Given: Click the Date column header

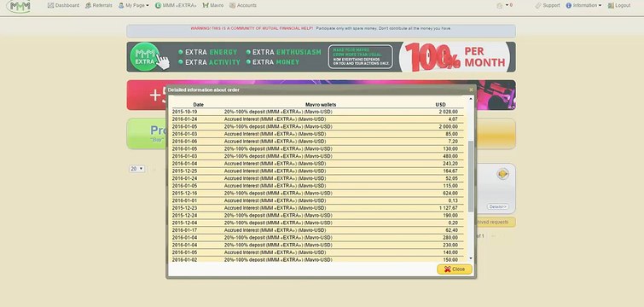Looking at the screenshot, I should point(199,105).
